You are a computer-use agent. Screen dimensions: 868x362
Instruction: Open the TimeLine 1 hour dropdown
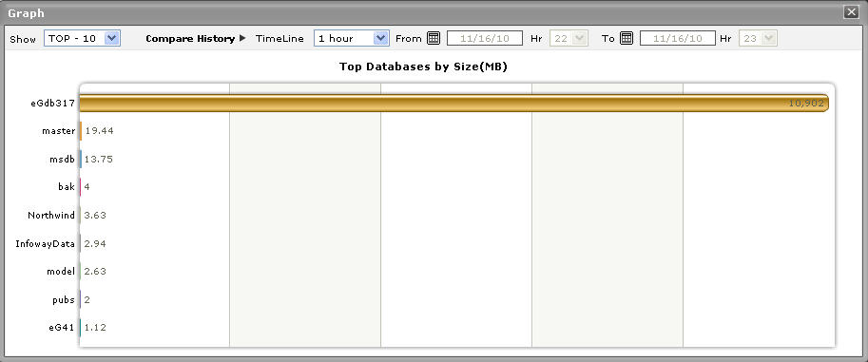coord(352,38)
